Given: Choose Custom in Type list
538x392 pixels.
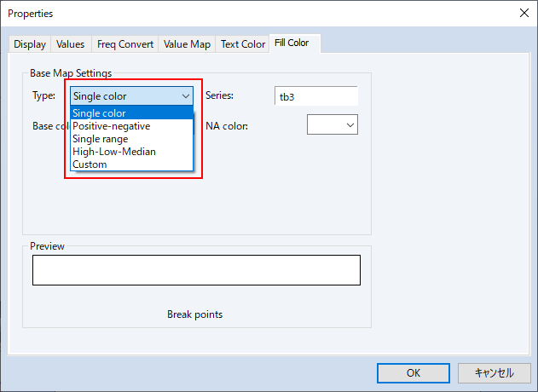Looking at the screenshot, I should (132, 164).
